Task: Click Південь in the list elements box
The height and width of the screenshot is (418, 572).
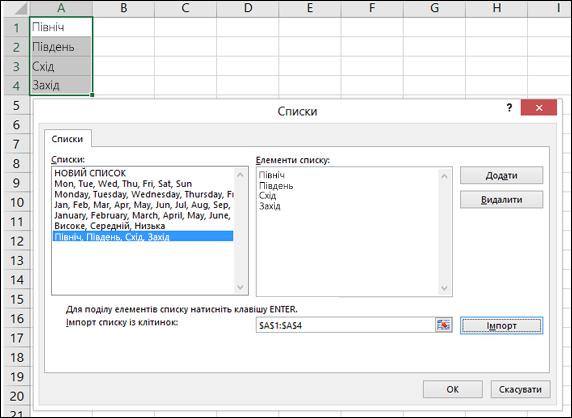Action: coord(276,186)
